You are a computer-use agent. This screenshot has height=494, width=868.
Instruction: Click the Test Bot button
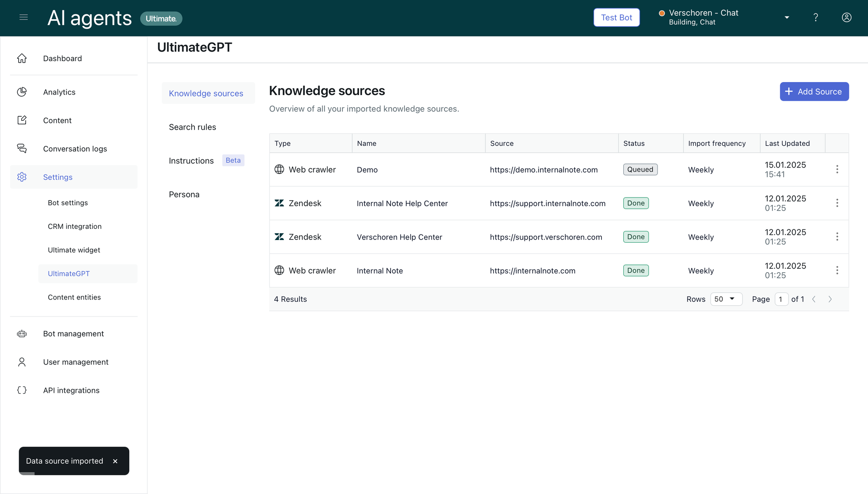coord(616,17)
